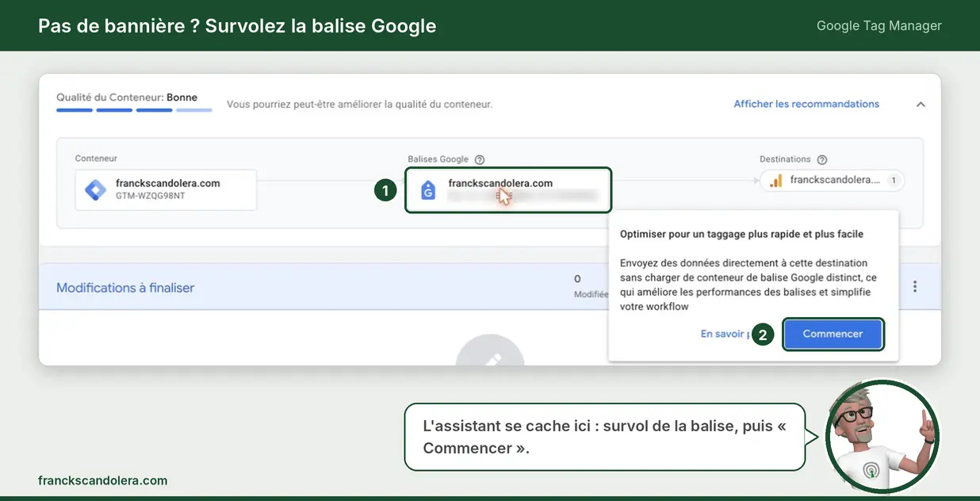Click the avatar character thumbnail

882,437
